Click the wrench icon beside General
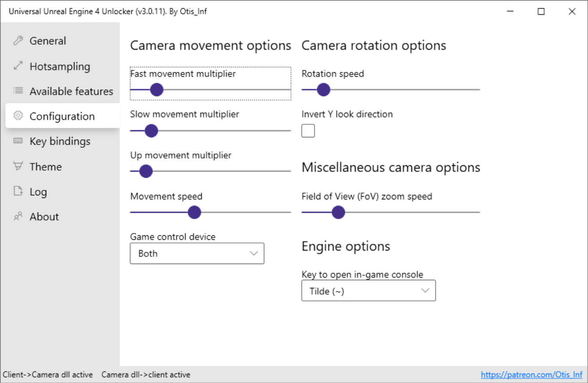 click(18, 41)
